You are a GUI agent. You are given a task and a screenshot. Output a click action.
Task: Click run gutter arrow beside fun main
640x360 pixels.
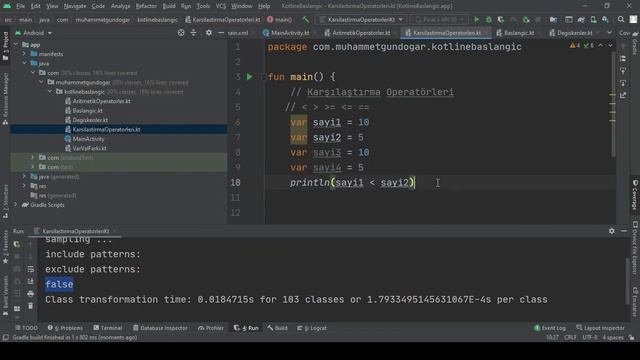coord(249,77)
